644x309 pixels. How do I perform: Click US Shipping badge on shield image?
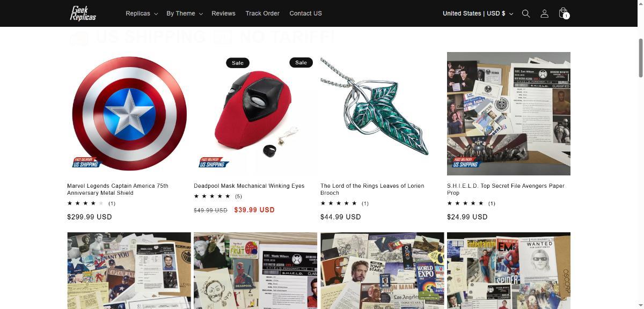[87, 163]
